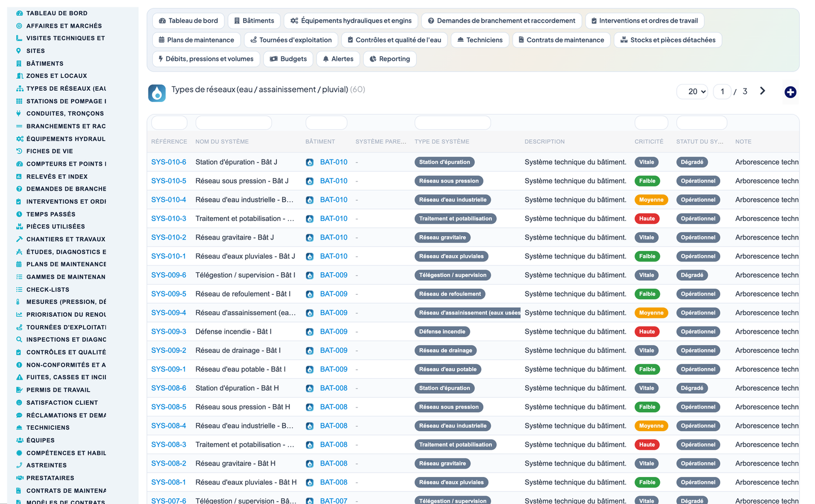Open the Plans de maintenance tab

coord(196,40)
